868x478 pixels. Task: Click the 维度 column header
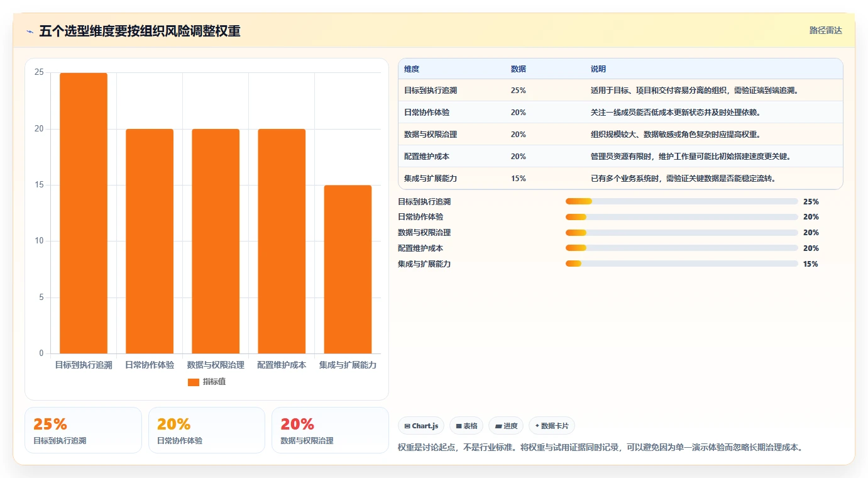[412, 69]
